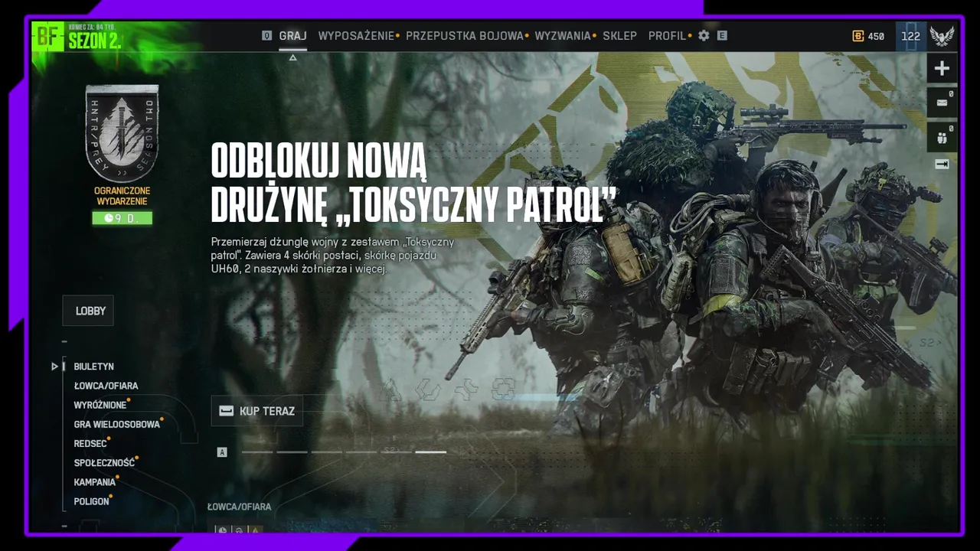This screenshot has height=551, width=980.
Task: Click the green 9 D. event timer
Action: coord(122,218)
